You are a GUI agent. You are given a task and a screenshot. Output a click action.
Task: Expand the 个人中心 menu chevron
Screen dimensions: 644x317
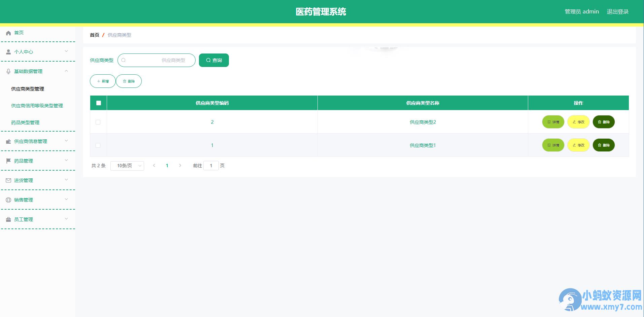66,51
